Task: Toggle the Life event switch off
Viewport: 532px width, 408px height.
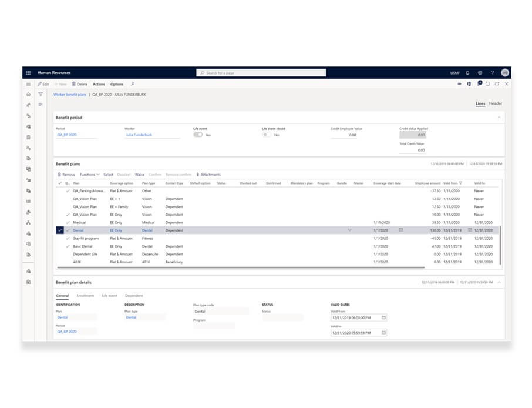Action: (198, 134)
